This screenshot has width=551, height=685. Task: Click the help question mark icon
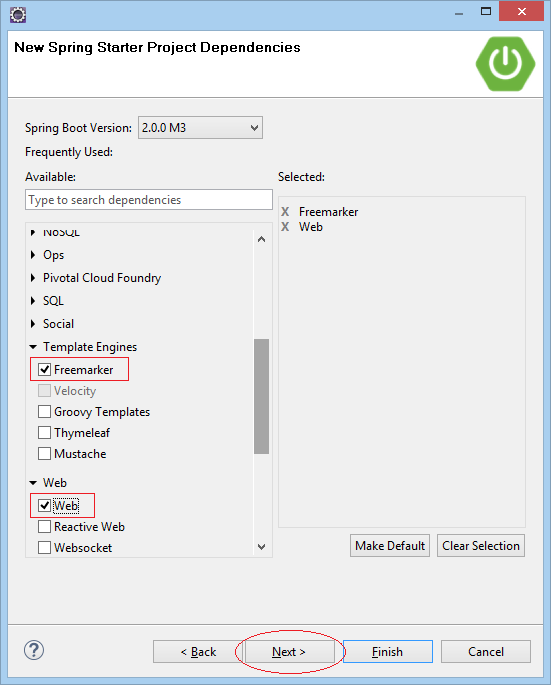(34, 650)
